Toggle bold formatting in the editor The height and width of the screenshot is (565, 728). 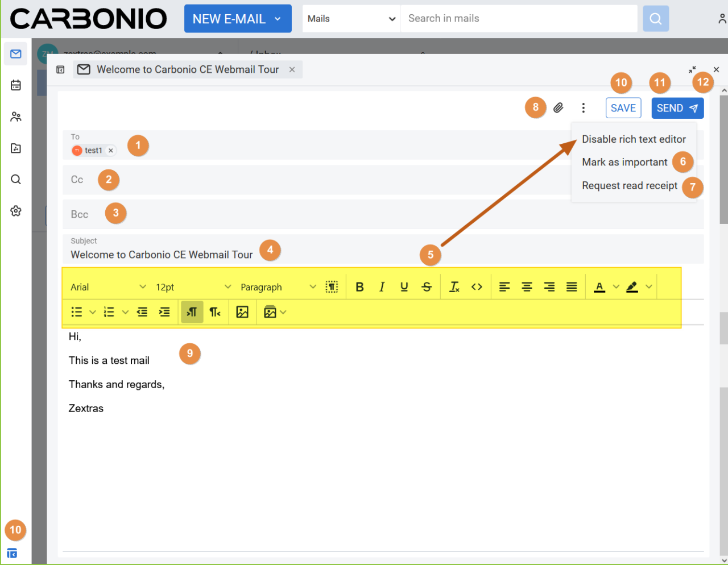tap(359, 286)
